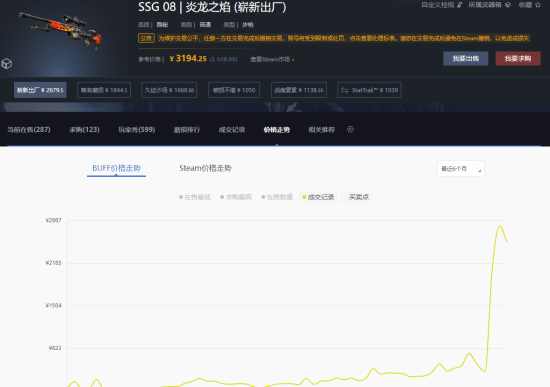Select the 久经沙场 wear option
Viewport: 550px width, 387px height.
tap(169, 90)
